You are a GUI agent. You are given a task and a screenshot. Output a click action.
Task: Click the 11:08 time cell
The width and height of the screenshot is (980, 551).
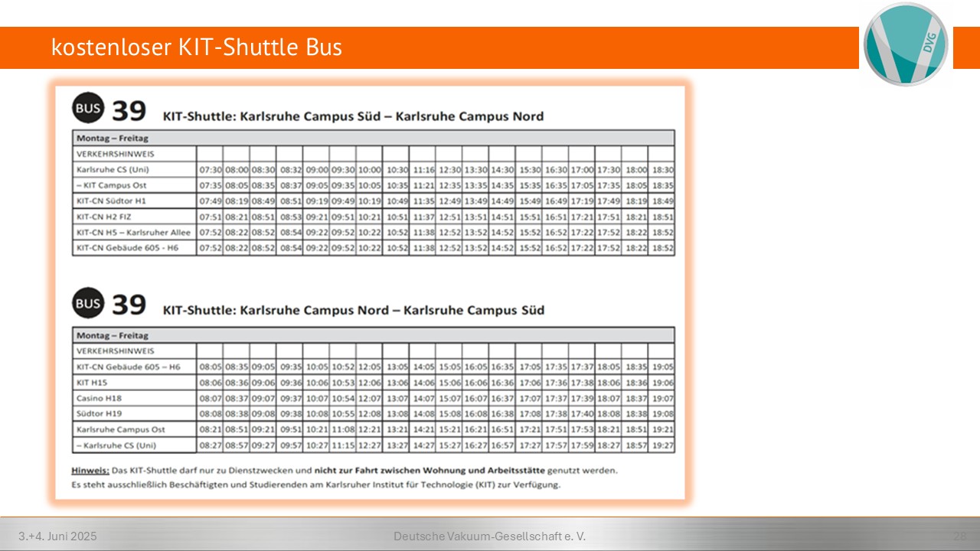(343, 429)
